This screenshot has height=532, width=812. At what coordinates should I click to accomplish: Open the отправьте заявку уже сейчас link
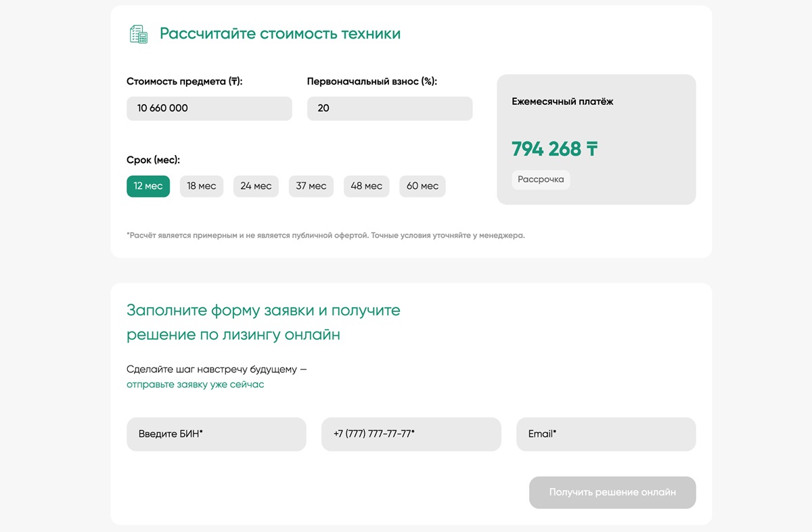pyautogui.click(x=196, y=384)
